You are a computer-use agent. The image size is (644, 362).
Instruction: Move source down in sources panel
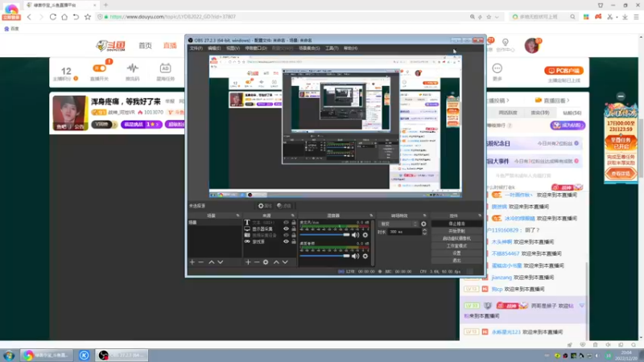[x=285, y=262]
